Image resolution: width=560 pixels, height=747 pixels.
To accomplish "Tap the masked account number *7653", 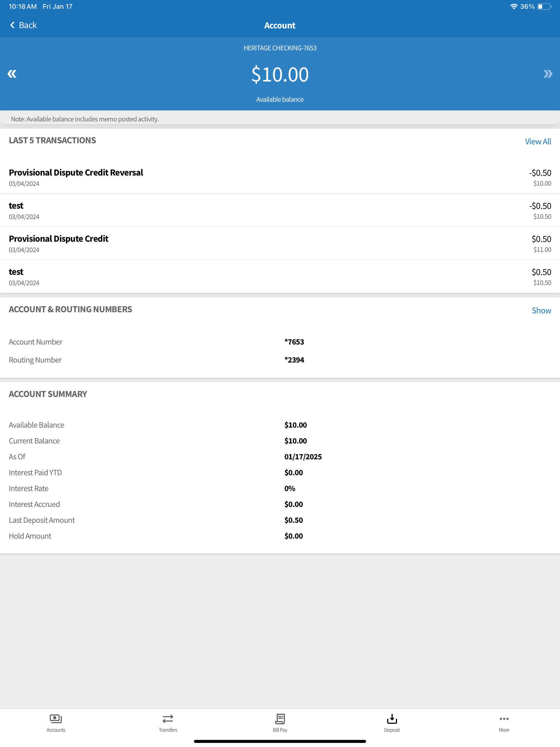I will (x=294, y=342).
